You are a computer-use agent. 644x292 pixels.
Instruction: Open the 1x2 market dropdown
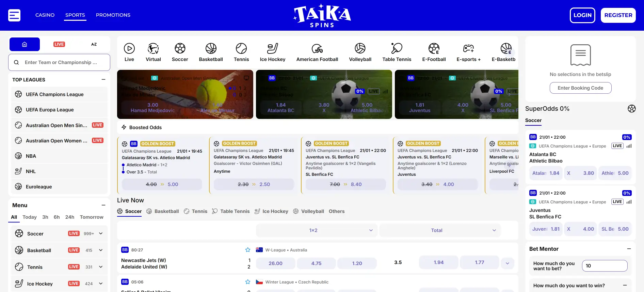[x=317, y=230]
